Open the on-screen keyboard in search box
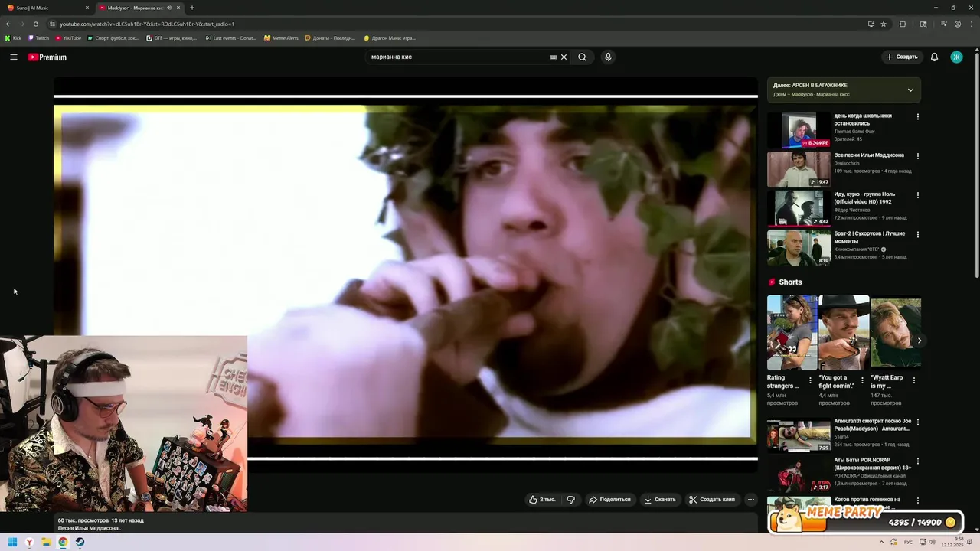The height and width of the screenshot is (551, 980). coord(553,57)
